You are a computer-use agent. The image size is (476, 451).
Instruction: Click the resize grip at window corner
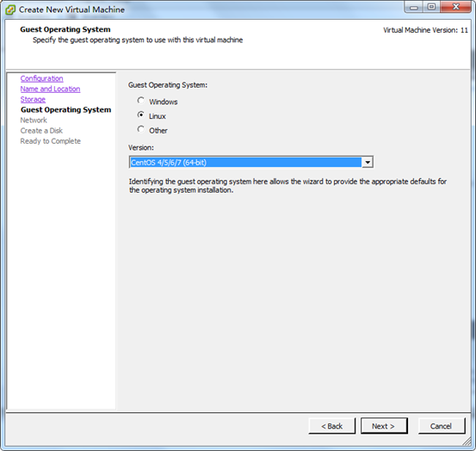point(467,442)
